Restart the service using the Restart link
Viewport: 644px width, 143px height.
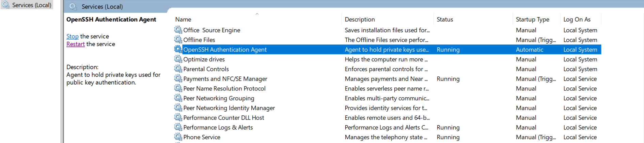click(76, 44)
